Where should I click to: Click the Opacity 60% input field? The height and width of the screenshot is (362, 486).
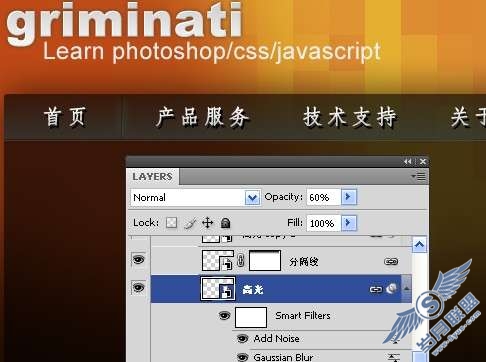(323, 197)
